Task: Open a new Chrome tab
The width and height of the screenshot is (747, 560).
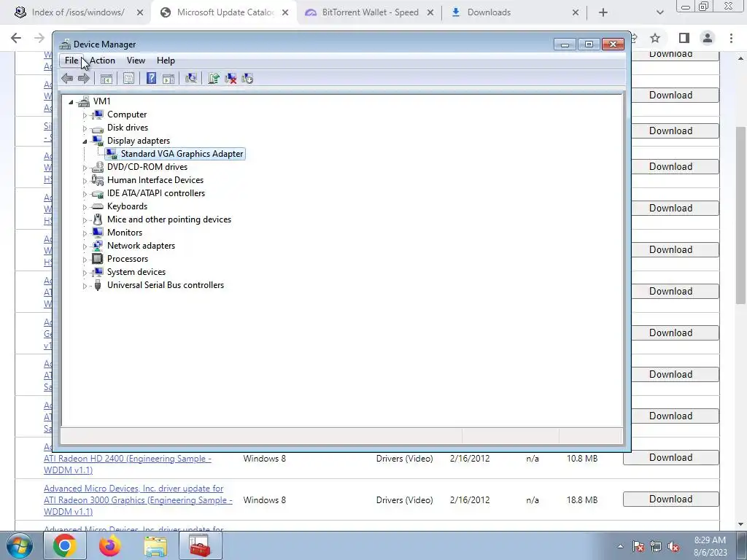Action: [x=603, y=12]
